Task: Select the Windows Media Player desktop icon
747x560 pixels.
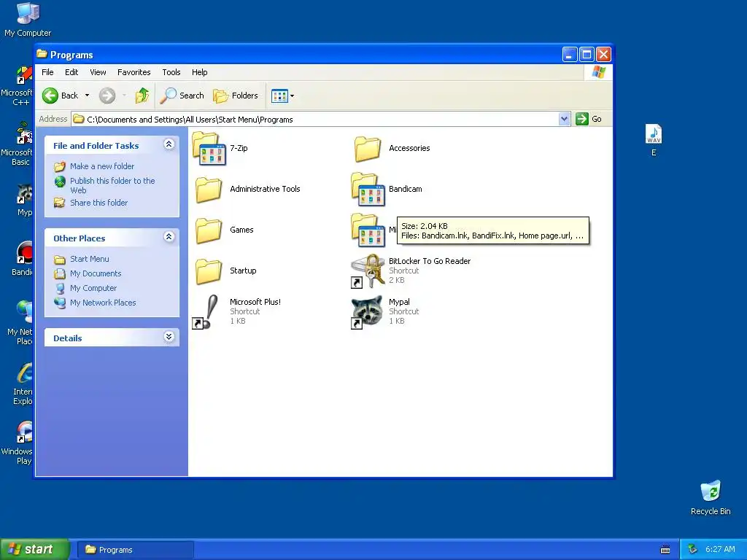Action: [x=24, y=432]
